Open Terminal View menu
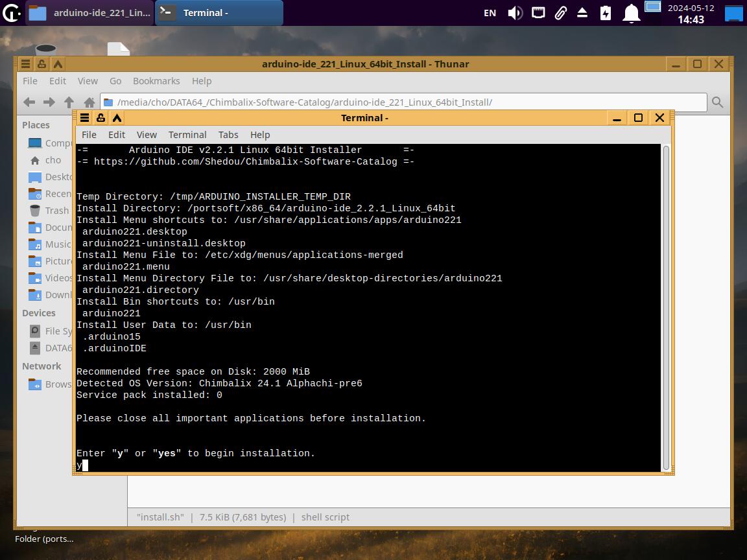The width and height of the screenshot is (747, 560). [x=147, y=135]
